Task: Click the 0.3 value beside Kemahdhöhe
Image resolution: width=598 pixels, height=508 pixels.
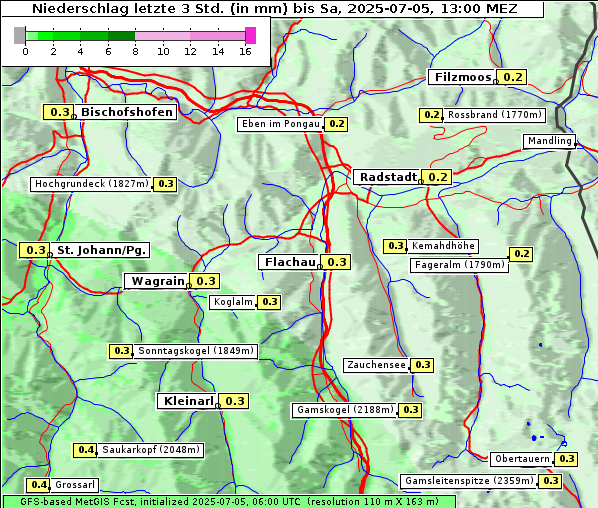Action: pyautogui.click(x=395, y=246)
